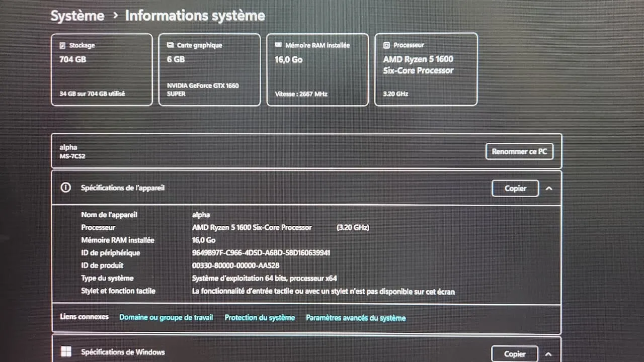Click the Système breadcrumb item
This screenshot has height=362, width=644.
click(77, 16)
